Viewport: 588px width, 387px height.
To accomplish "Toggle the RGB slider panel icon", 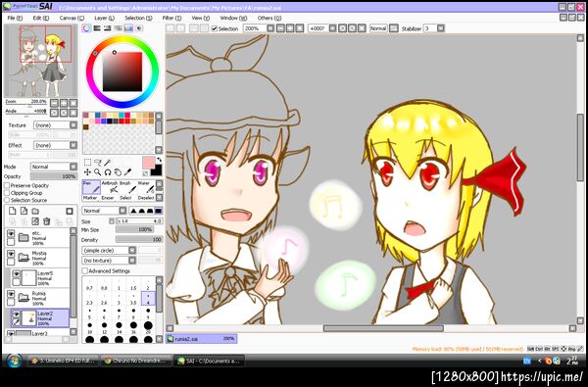I will (x=97, y=28).
